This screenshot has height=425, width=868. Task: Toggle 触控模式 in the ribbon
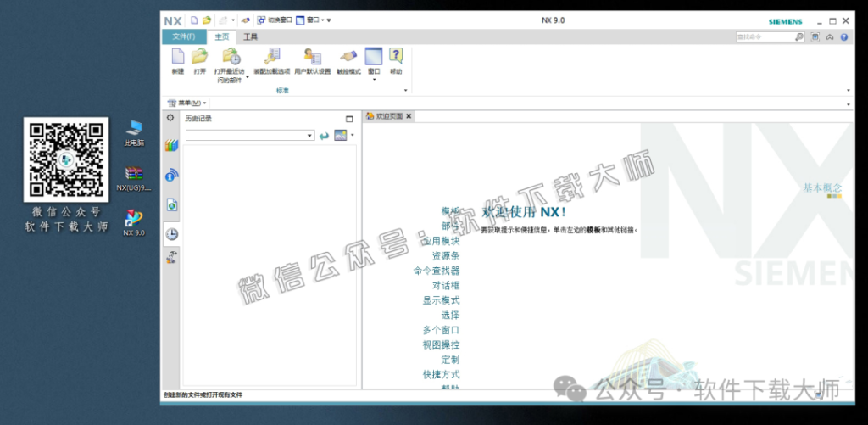[x=348, y=62]
